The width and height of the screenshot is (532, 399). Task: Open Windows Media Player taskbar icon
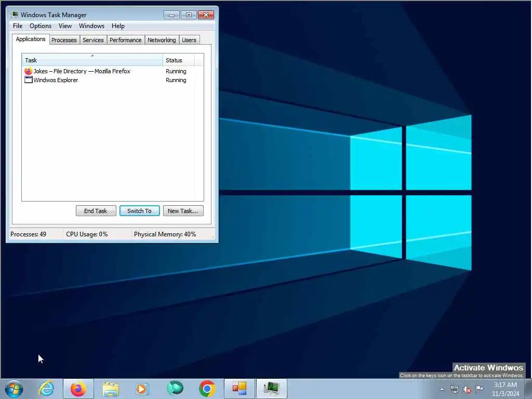tap(142, 389)
